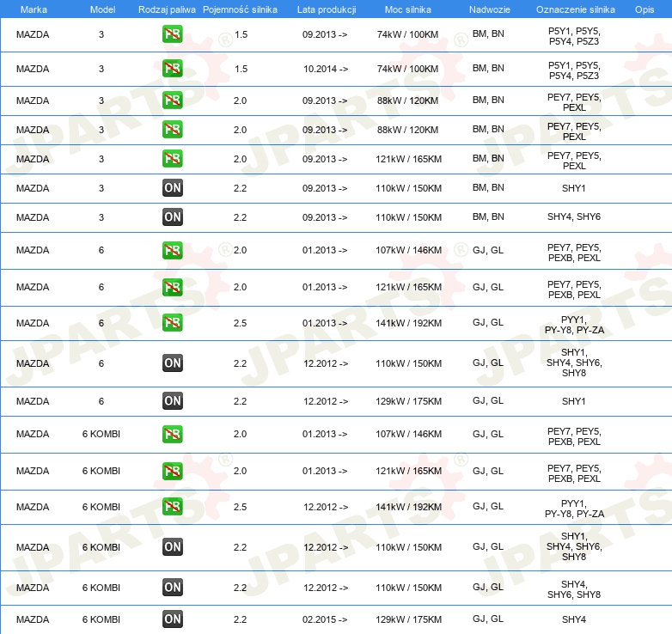Click the petrol icon in first Mazda 3 row
672x634 pixels.
click(172, 34)
